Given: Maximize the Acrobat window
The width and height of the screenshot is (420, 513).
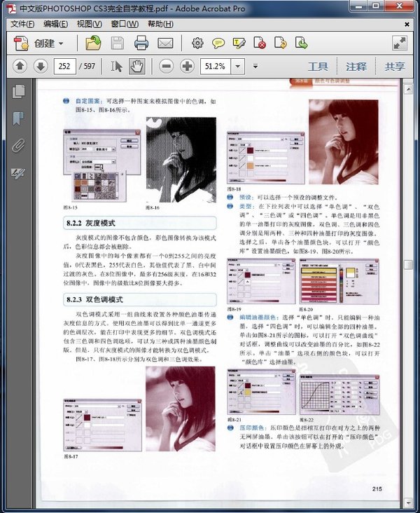Looking at the screenshot, I should pos(376,6).
